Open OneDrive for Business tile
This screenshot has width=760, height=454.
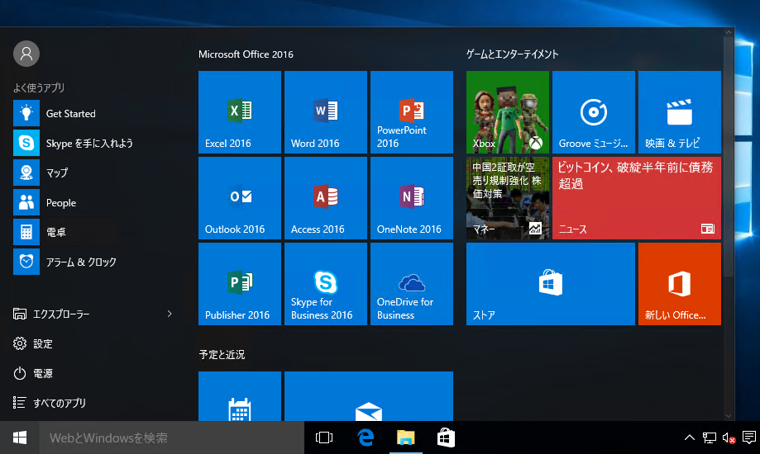412,284
